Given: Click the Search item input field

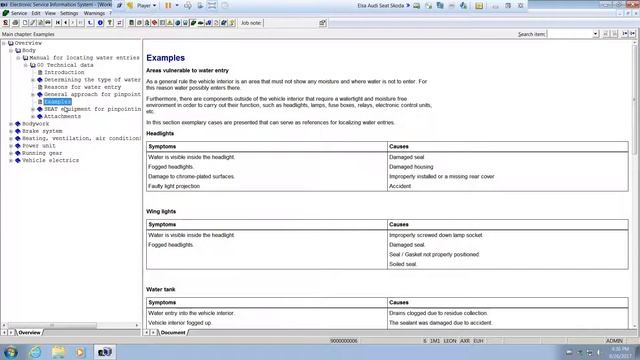Looking at the screenshot, I should (570, 34).
